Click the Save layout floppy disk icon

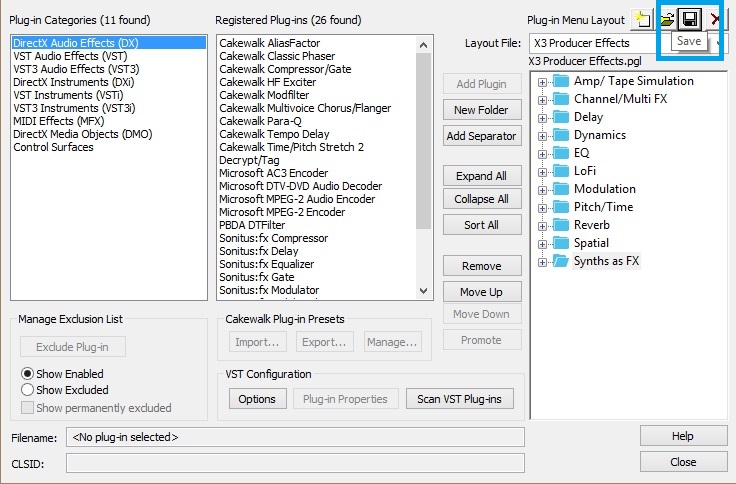690,19
